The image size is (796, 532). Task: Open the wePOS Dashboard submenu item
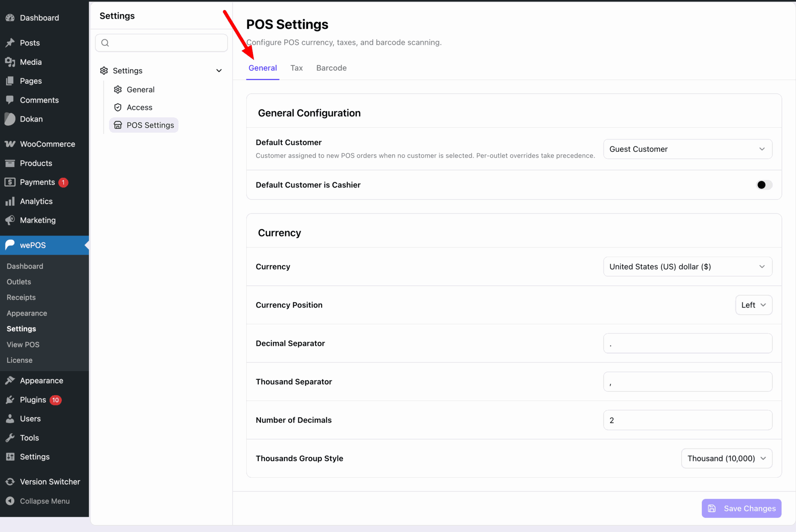25,266
